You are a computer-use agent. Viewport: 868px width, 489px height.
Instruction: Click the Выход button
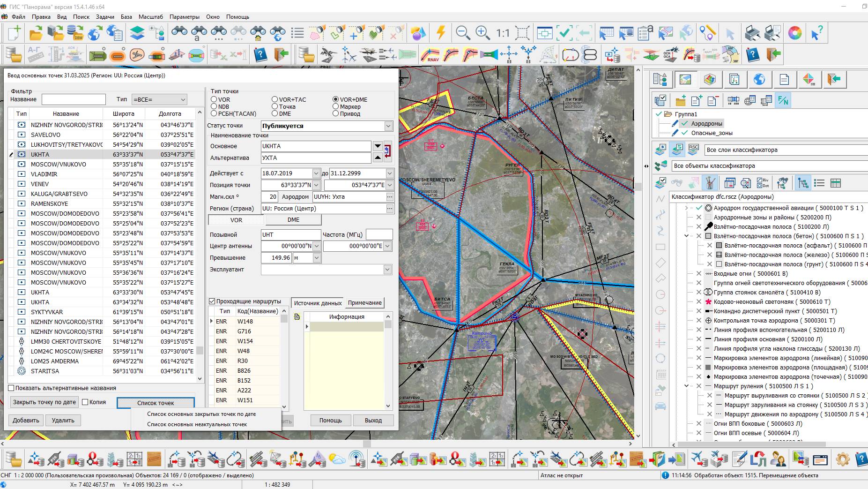(373, 420)
